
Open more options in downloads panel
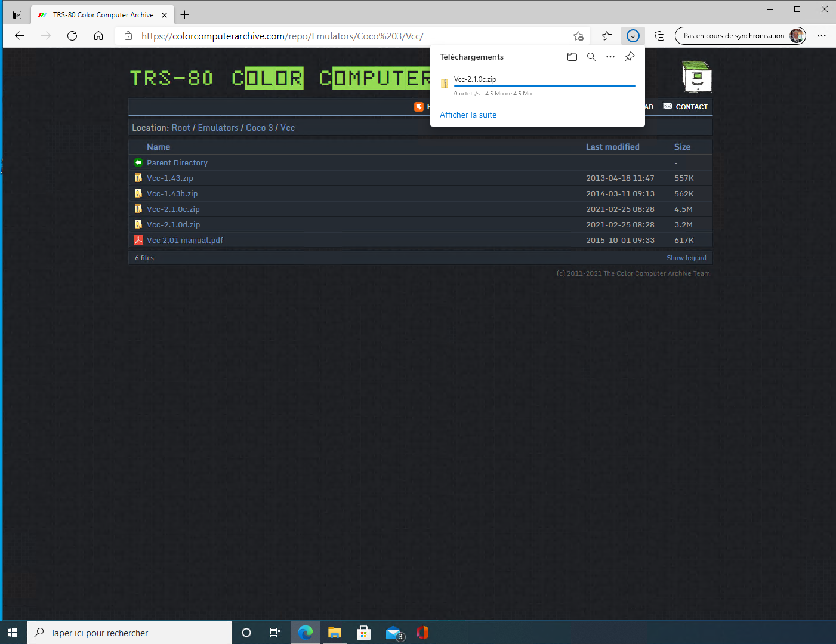pyautogui.click(x=610, y=57)
